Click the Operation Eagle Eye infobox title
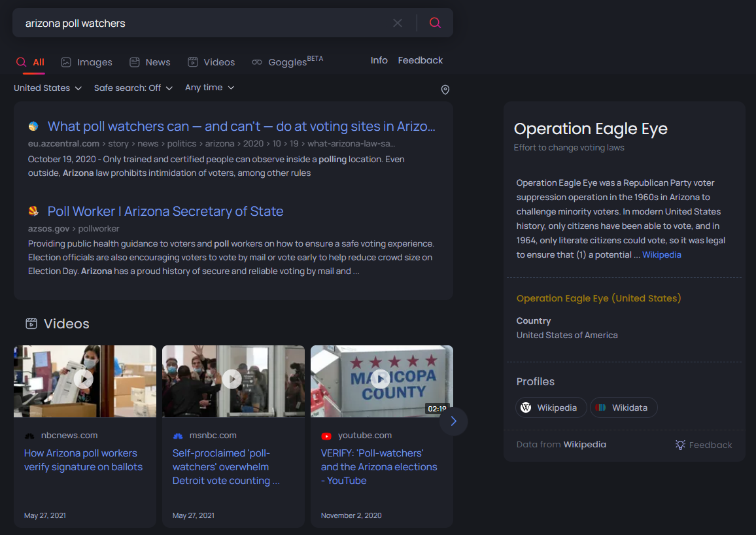Image resolution: width=756 pixels, height=535 pixels. pyautogui.click(x=591, y=129)
